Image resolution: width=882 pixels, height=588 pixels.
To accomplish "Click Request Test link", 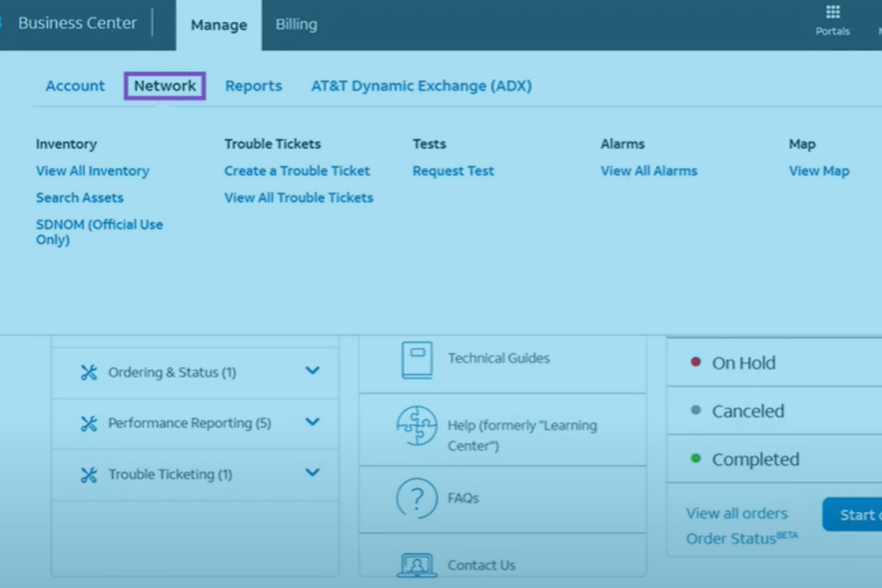I will coord(453,171).
